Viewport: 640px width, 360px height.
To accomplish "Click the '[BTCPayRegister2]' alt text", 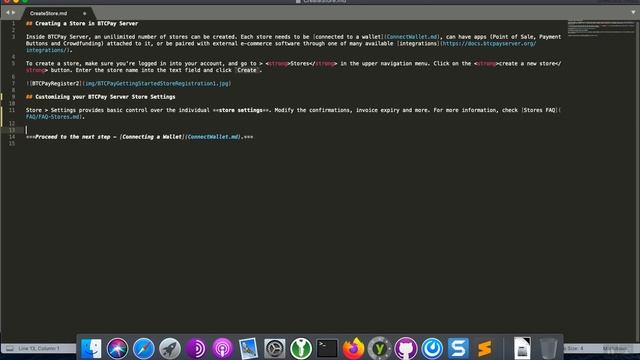I will click(x=55, y=83).
